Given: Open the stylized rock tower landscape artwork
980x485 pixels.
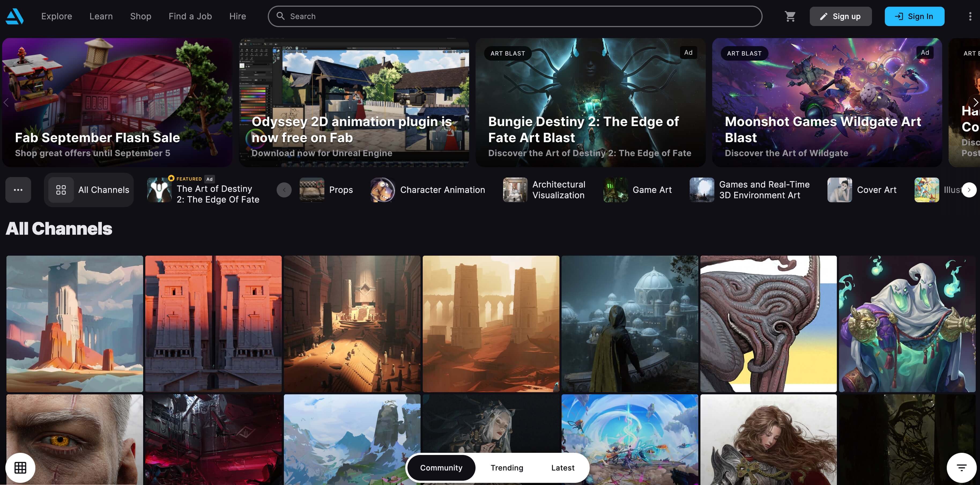Looking at the screenshot, I should (75, 324).
